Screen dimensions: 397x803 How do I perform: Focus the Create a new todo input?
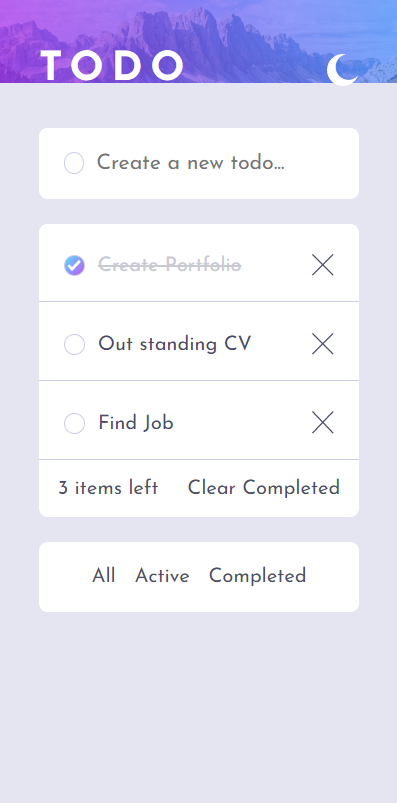point(215,163)
